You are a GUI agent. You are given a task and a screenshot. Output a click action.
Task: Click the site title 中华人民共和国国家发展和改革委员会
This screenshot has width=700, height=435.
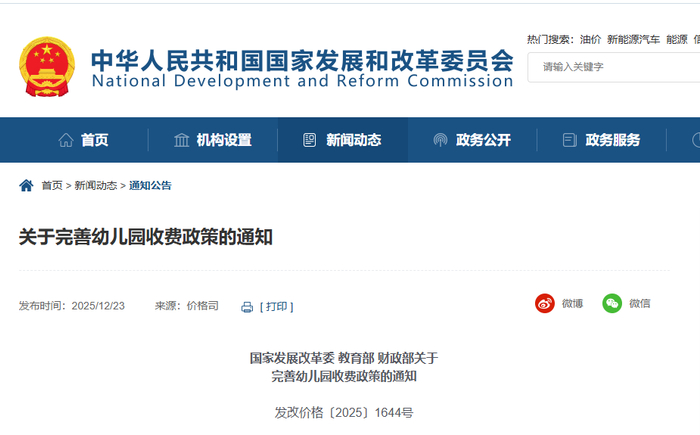302,60
